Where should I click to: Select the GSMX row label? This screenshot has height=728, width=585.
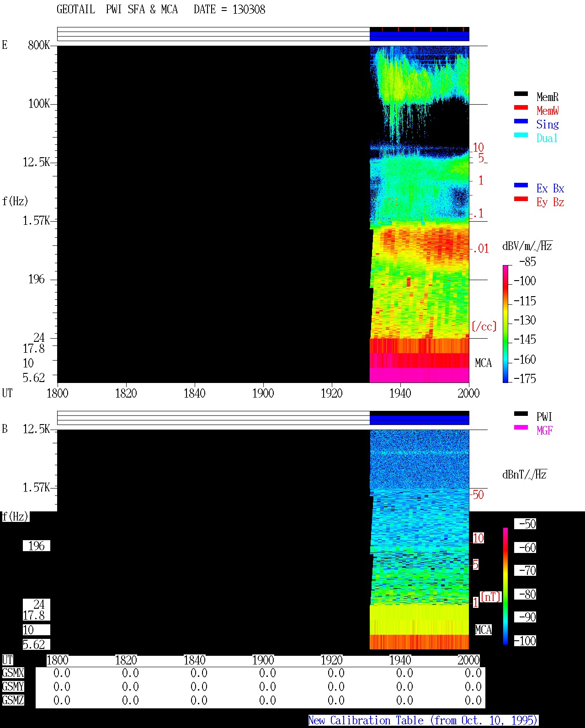click(x=13, y=673)
